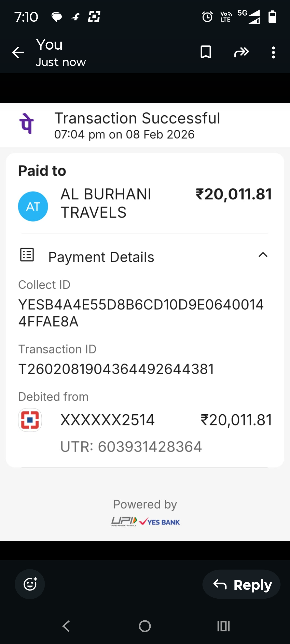Screen dimensions: 290x644
Task: Tap the AT merchant avatar
Action: coord(33,206)
